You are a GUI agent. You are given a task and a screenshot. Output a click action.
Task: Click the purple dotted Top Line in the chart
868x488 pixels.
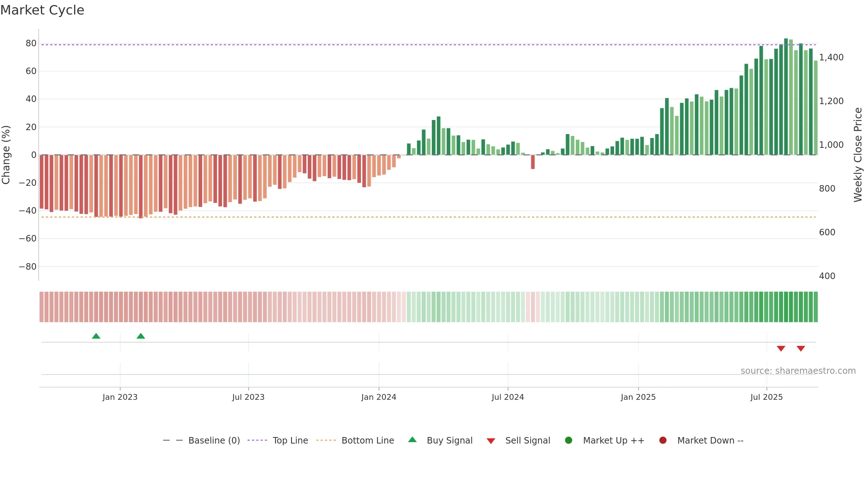click(x=429, y=45)
